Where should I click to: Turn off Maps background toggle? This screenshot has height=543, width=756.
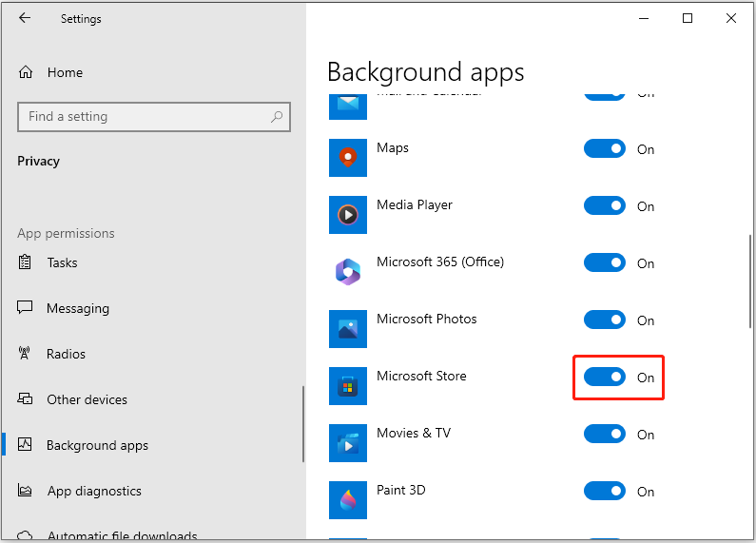(605, 148)
